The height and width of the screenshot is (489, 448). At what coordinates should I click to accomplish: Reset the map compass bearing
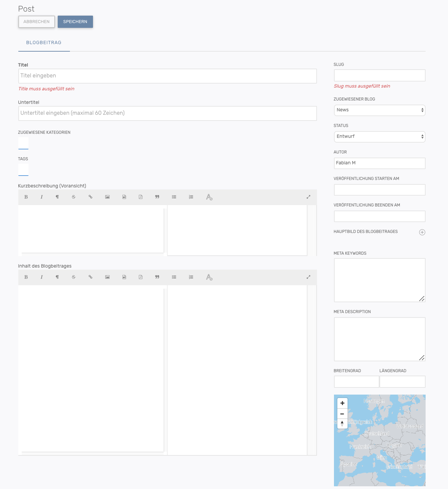[342, 423]
